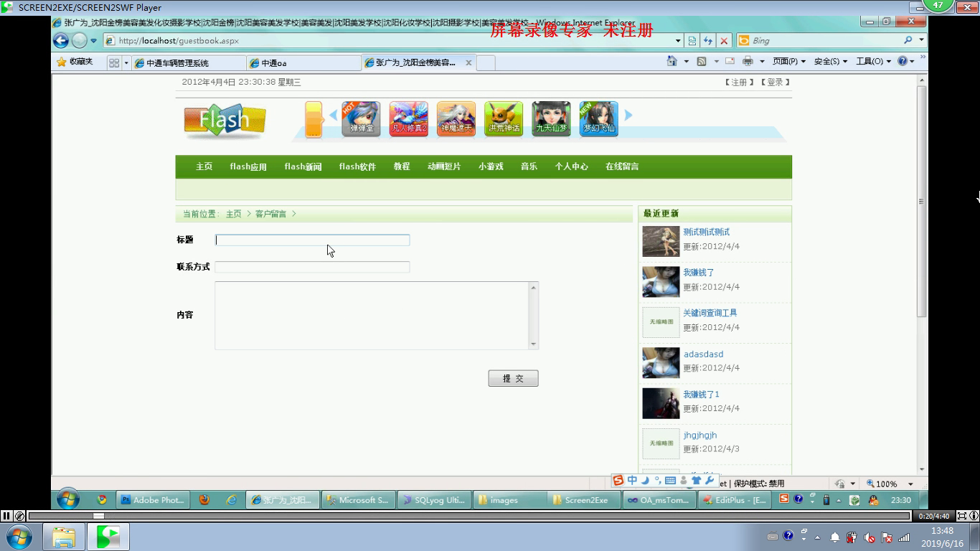The image size is (980, 551).
Task: Pause the Screen2SWF player playback
Action: point(6,515)
